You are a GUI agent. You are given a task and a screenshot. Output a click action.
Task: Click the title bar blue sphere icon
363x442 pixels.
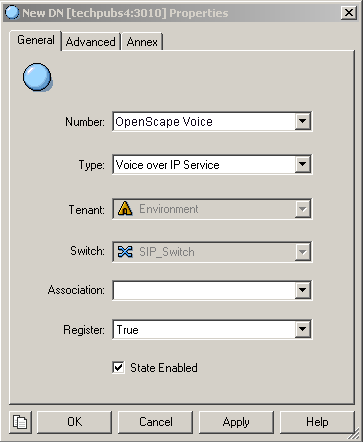click(13, 13)
